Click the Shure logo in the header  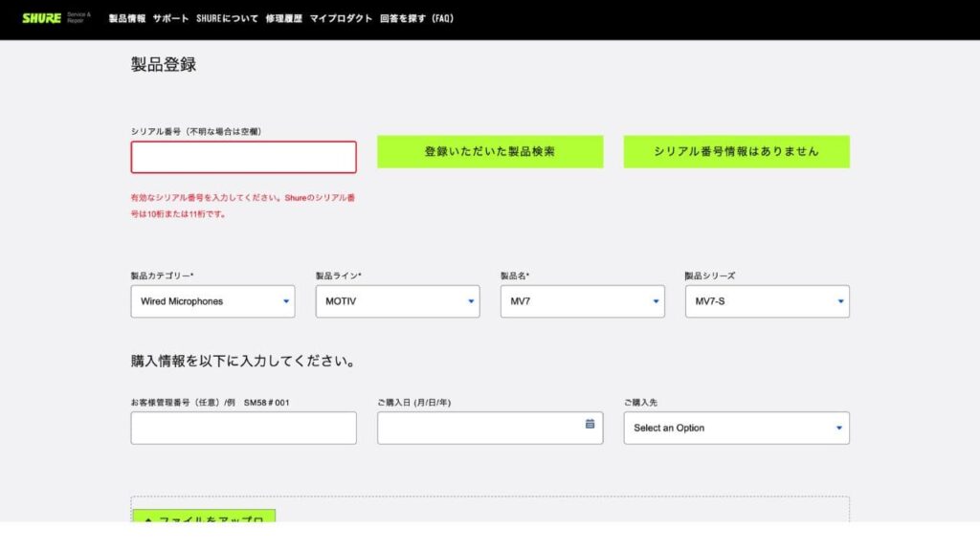tap(42, 18)
